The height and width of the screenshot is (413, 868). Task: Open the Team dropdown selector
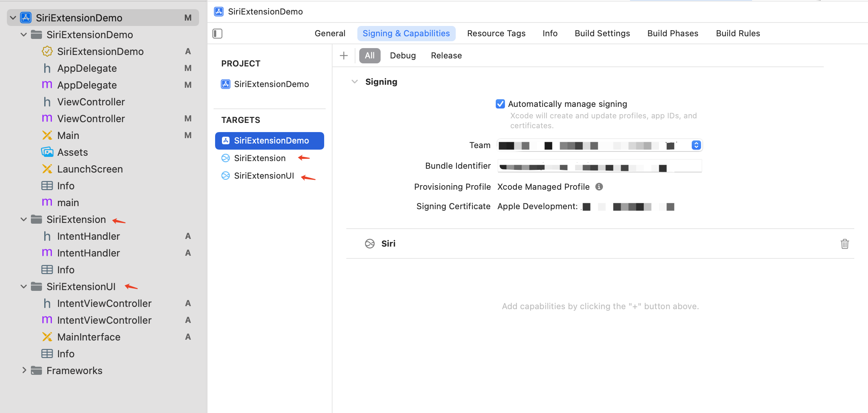pos(696,145)
